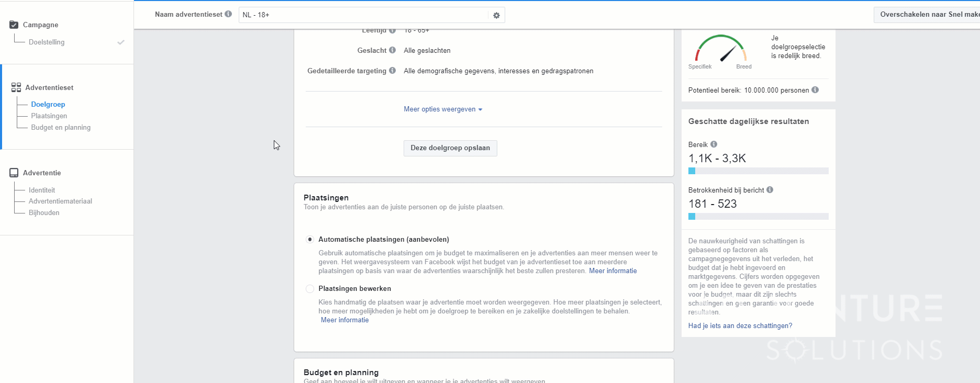Click the Advertentieset grid icon in sidebar
The height and width of the screenshot is (383, 980).
(x=16, y=87)
